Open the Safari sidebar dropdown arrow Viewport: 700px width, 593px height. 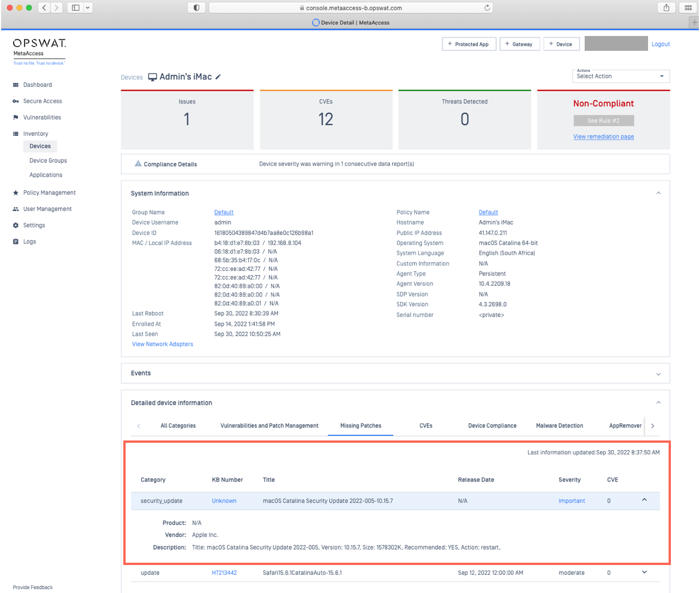(x=88, y=8)
